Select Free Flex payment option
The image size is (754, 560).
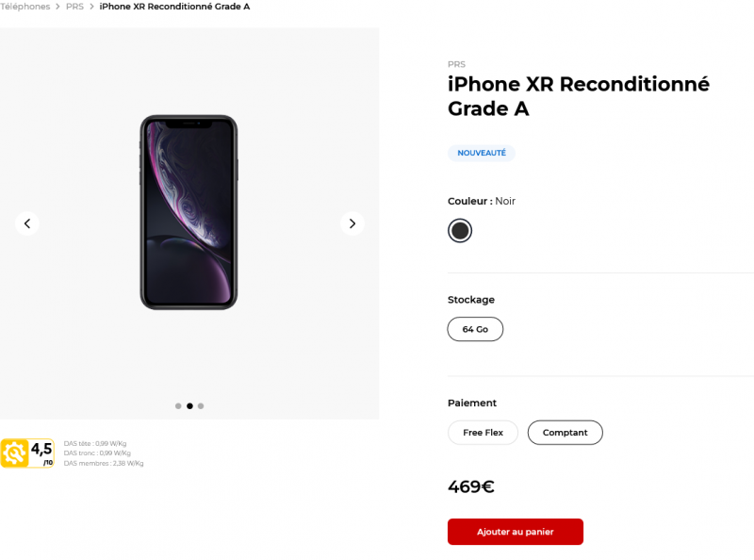pyautogui.click(x=483, y=433)
